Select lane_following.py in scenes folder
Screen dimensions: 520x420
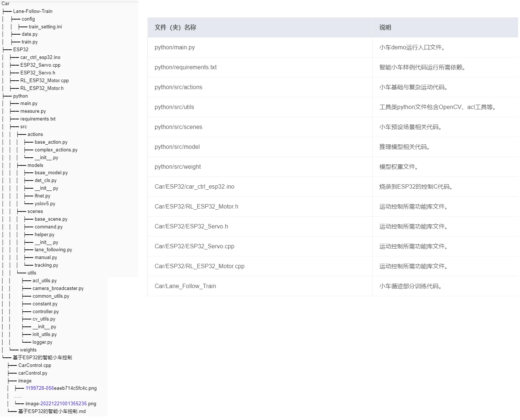click(x=53, y=249)
